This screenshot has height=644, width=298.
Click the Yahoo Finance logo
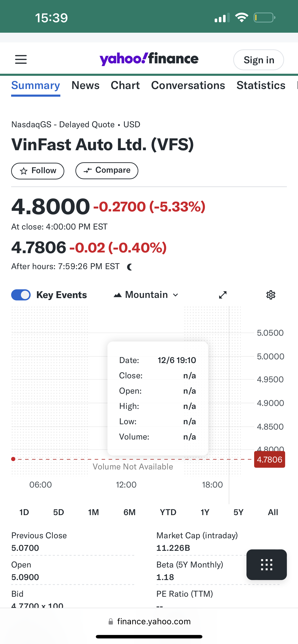[149, 59]
